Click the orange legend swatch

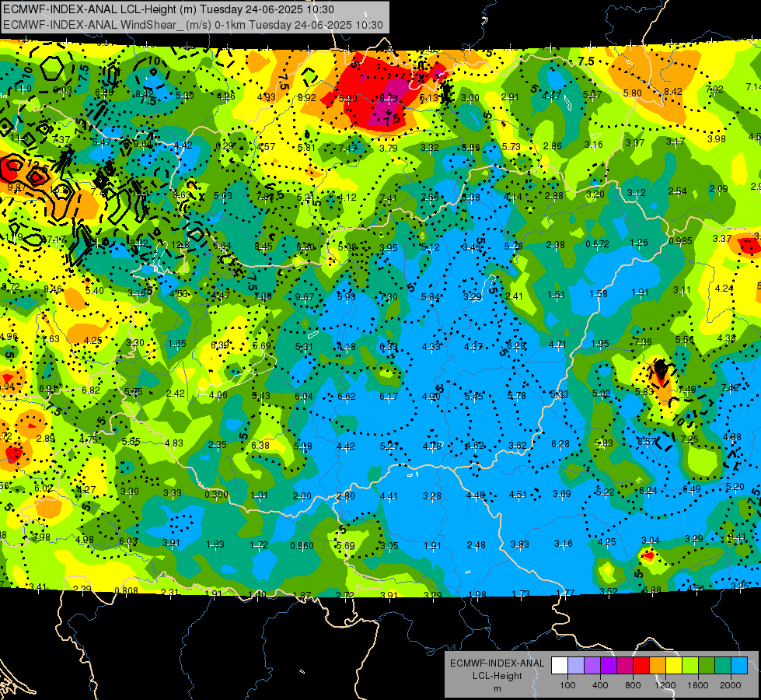(x=658, y=666)
